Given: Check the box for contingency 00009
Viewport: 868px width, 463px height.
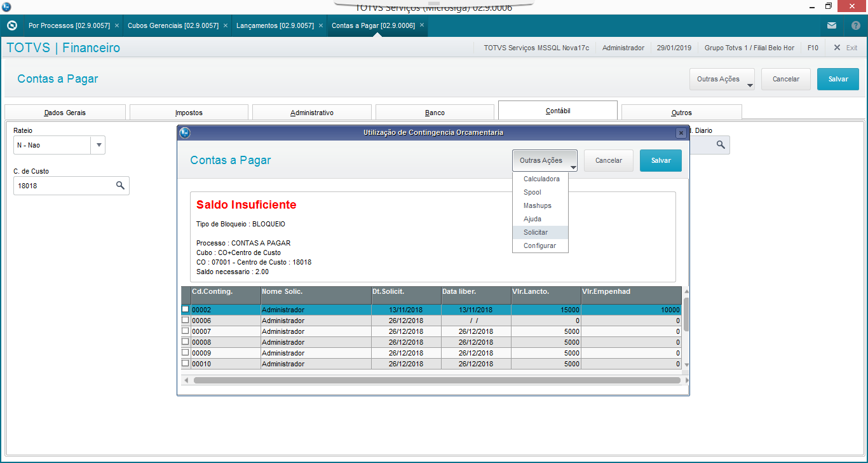Looking at the screenshot, I should 186,352.
